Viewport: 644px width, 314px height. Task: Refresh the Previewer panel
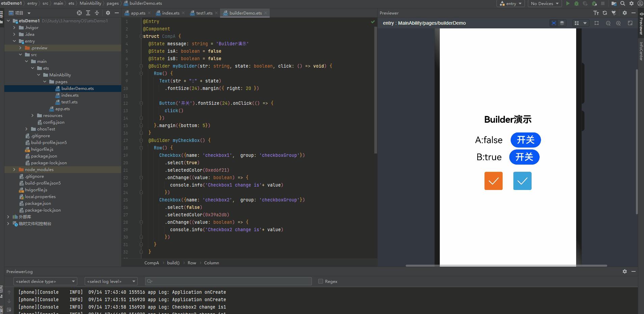click(x=605, y=13)
